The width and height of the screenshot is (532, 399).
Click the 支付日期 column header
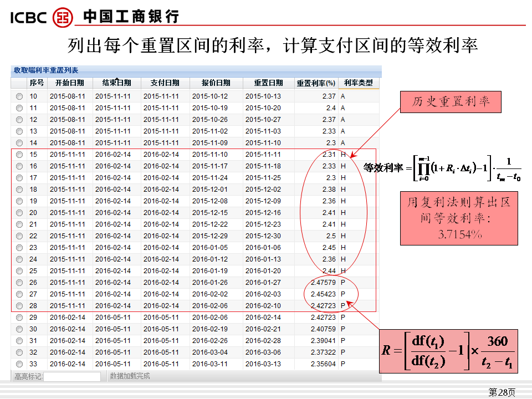[x=165, y=83]
